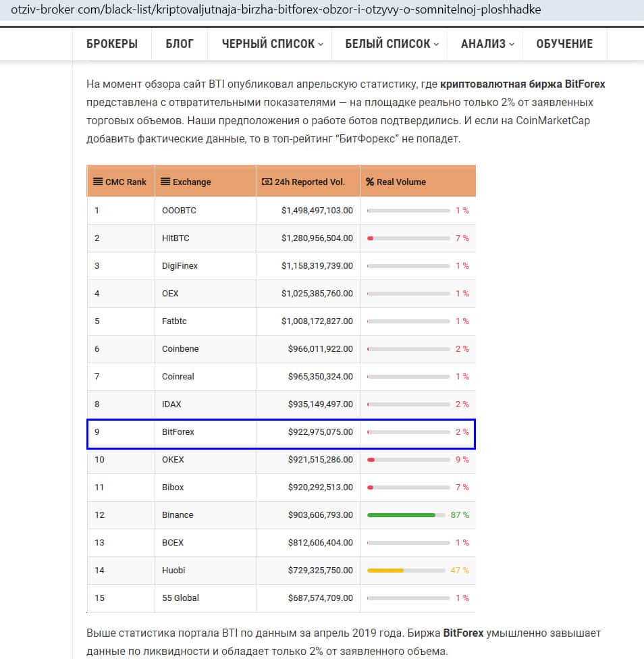Expand the БЕЛЫЙ СПИСОК dropdown menu
The image size is (644, 659).
(x=392, y=44)
